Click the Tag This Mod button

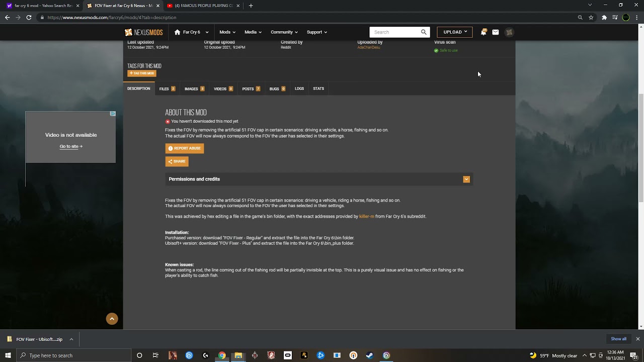(x=142, y=73)
